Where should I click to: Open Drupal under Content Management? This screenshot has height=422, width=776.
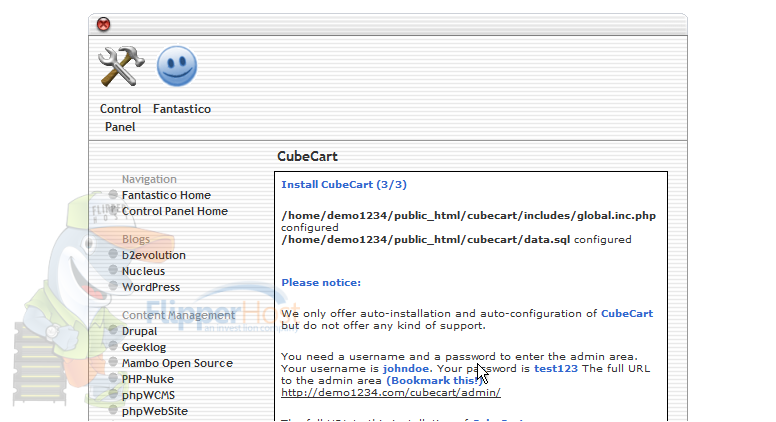point(139,331)
